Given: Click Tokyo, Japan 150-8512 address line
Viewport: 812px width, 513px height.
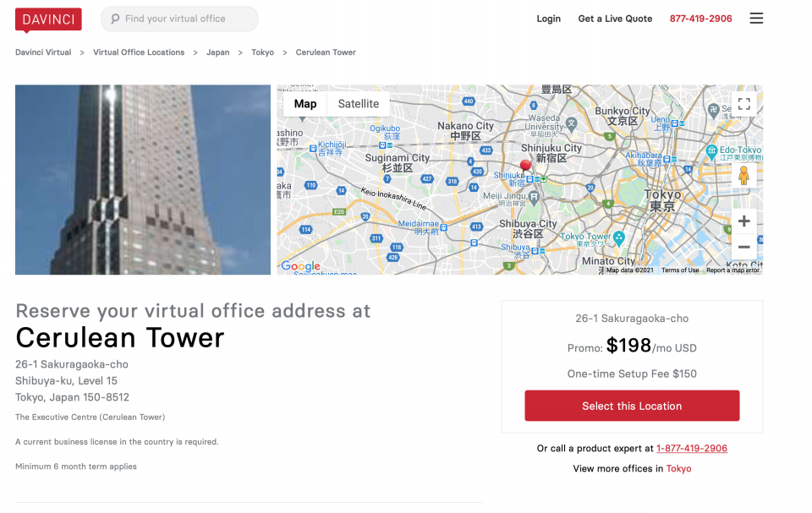Looking at the screenshot, I should pyautogui.click(x=72, y=397).
